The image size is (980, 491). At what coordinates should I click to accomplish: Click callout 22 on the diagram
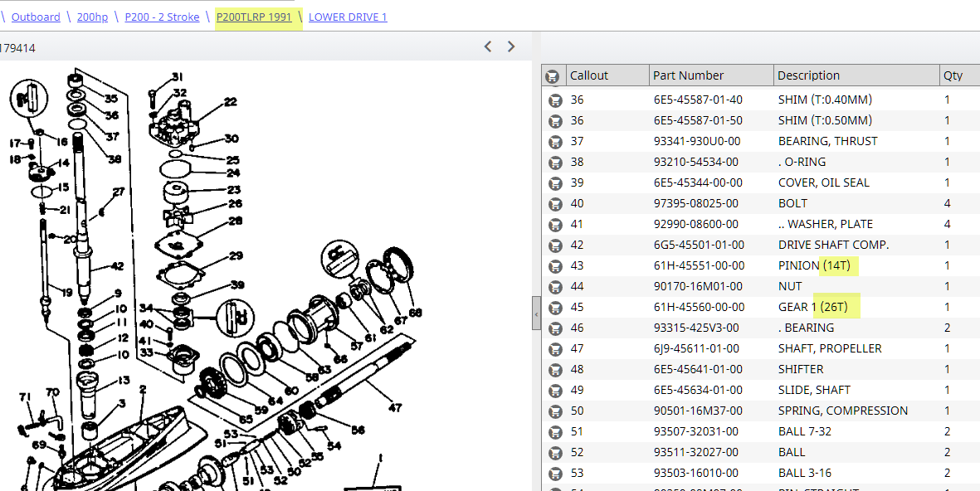[x=231, y=101]
